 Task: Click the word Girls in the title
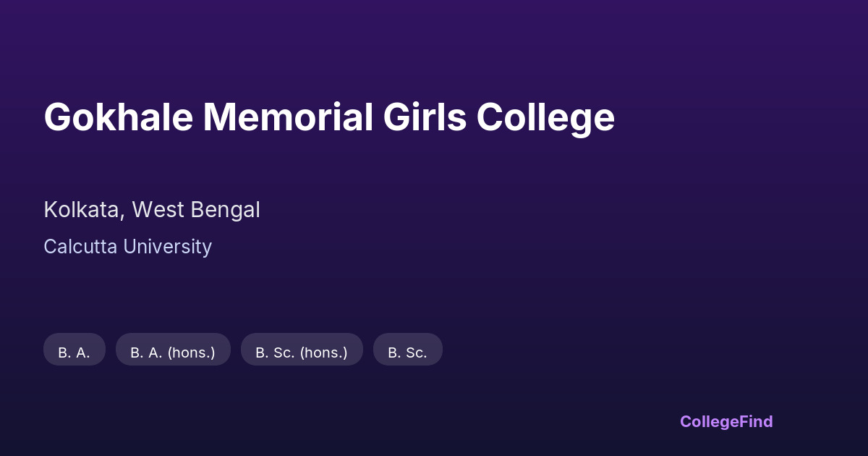pos(425,117)
